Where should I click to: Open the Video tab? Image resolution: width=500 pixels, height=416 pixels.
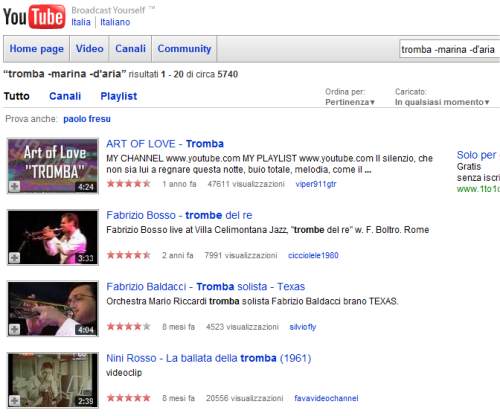tap(89, 49)
